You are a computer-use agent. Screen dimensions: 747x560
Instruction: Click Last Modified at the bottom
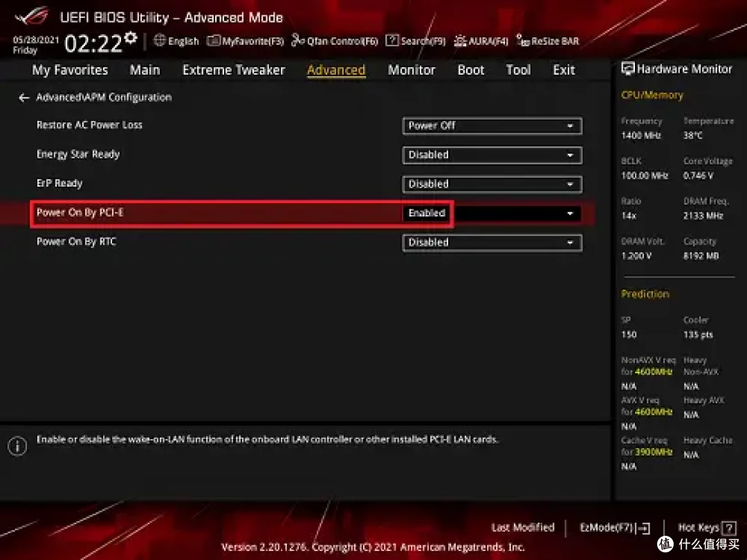[x=523, y=528]
